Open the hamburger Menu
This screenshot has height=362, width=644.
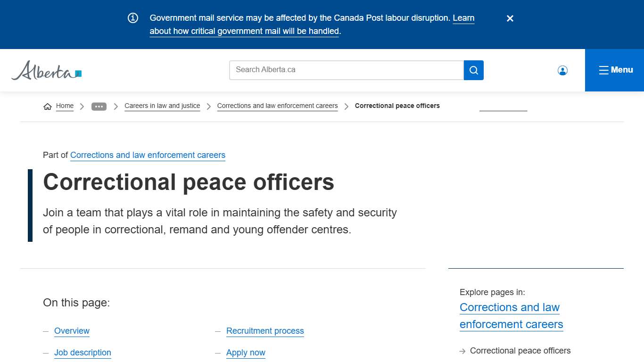[615, 70]
